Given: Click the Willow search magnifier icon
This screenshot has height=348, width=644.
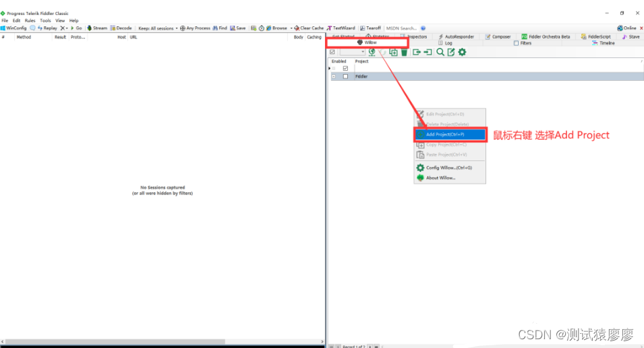Looking at the screenshot, I should click(440, 52).
